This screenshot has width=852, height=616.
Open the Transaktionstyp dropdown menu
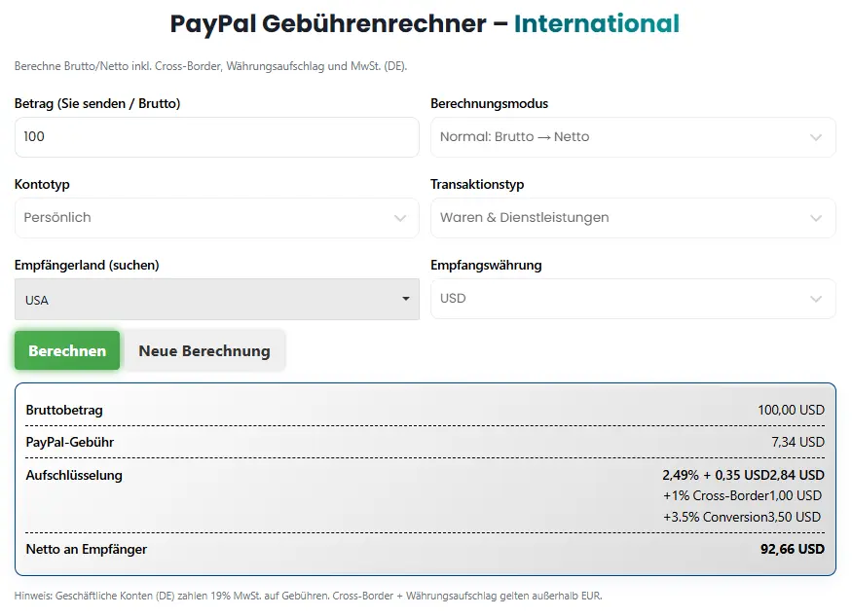pyautogui.click(x=633, y=218)
